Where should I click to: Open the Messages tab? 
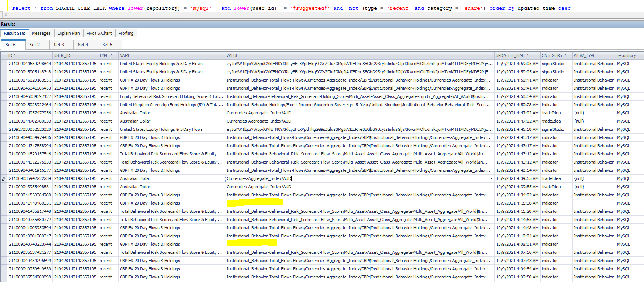[41, 33]
